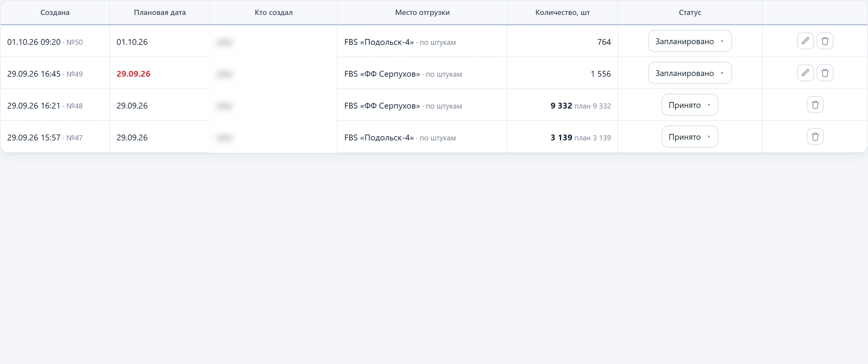
Task: Edit shipment №49 with pencil icon
Action: [805, 73]
